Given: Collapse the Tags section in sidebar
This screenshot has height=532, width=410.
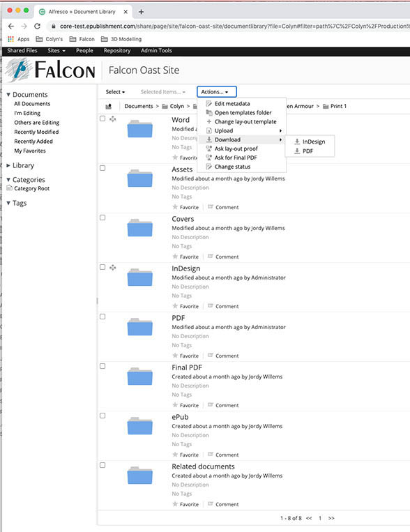Looking at the screenshot, I should pos(8,203).
